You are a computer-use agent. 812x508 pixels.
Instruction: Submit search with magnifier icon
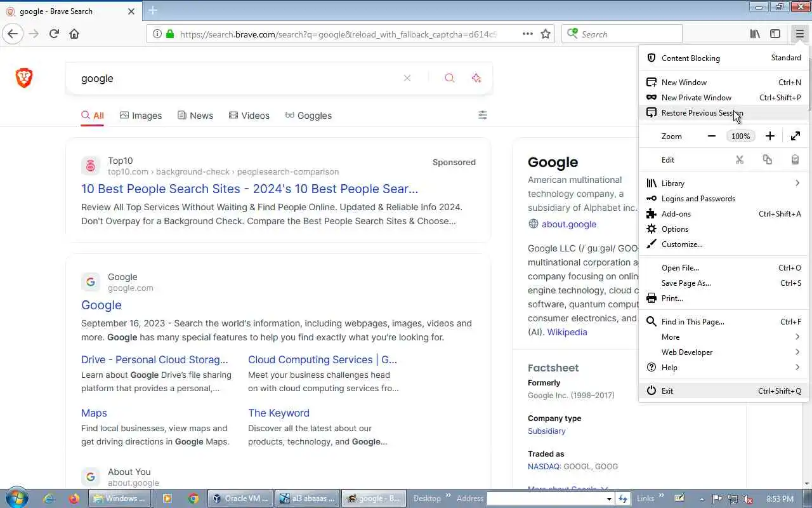click(x=450, y=78)
